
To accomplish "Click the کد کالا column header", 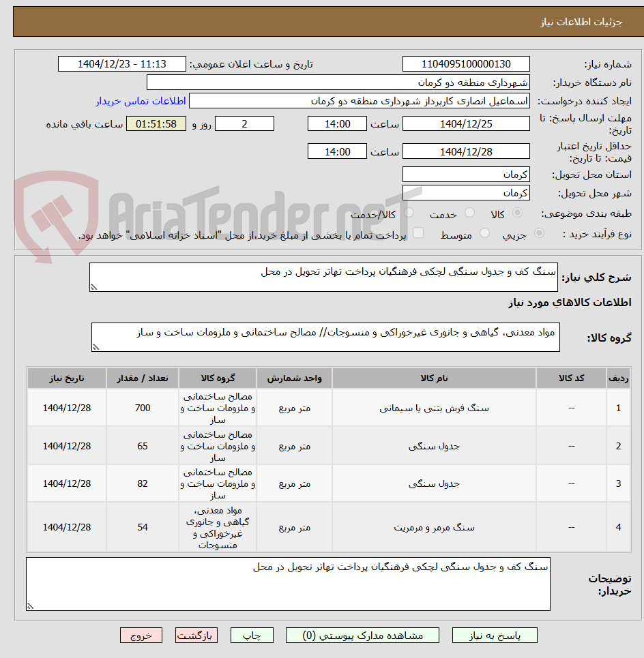I will tap(572, 378).
